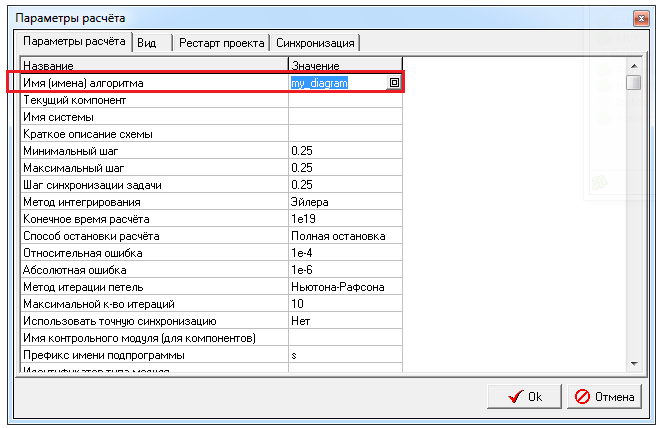
Task: Switch to the Вид tab
Action: pyautogui.click(x=147, y=42)
